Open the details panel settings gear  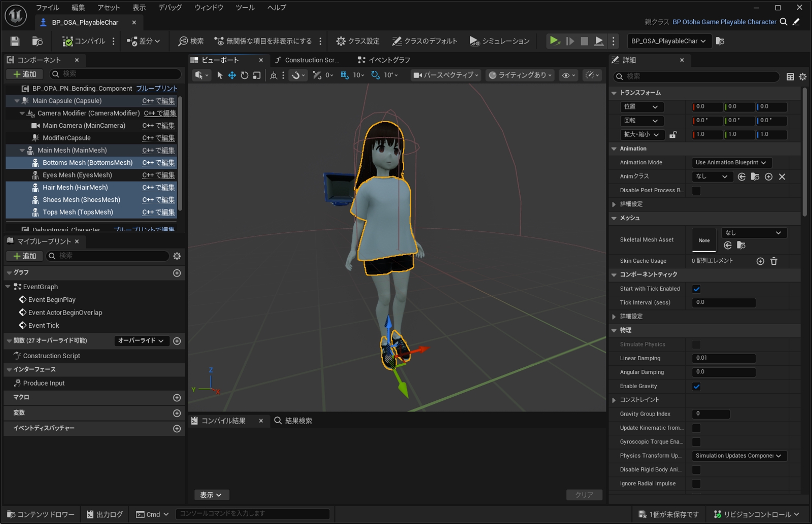click(x=802, y=77)
